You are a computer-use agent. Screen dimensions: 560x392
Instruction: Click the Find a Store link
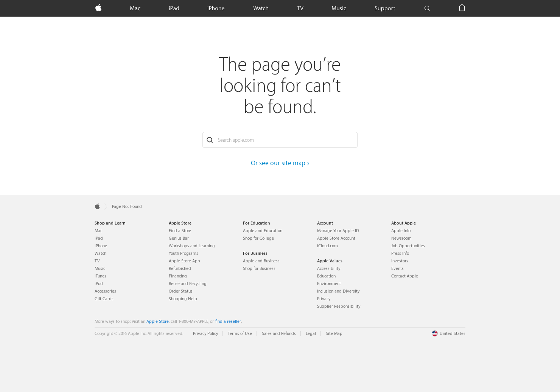(180, 231)
